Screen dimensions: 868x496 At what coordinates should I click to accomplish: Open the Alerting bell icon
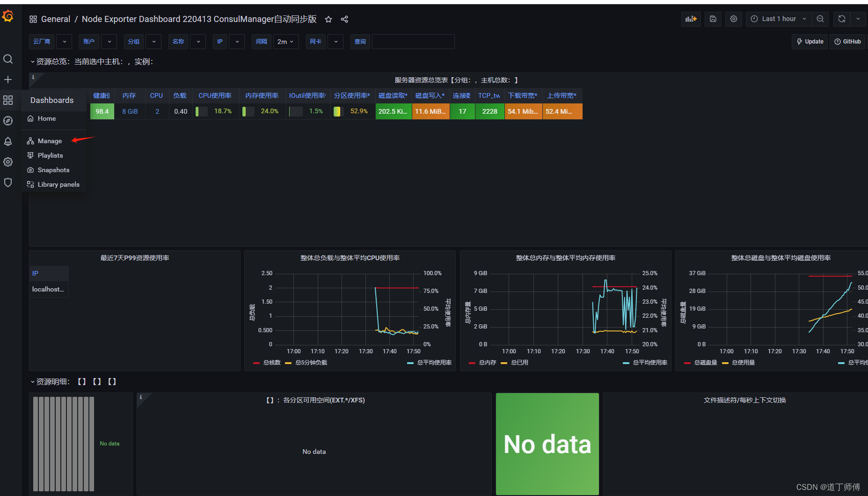[x=8, y=141]
